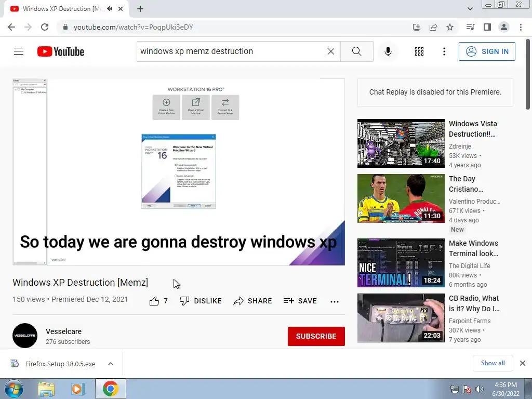
Task: Open the CB Radio video thumbnail
Action: [x=401, y=318]
